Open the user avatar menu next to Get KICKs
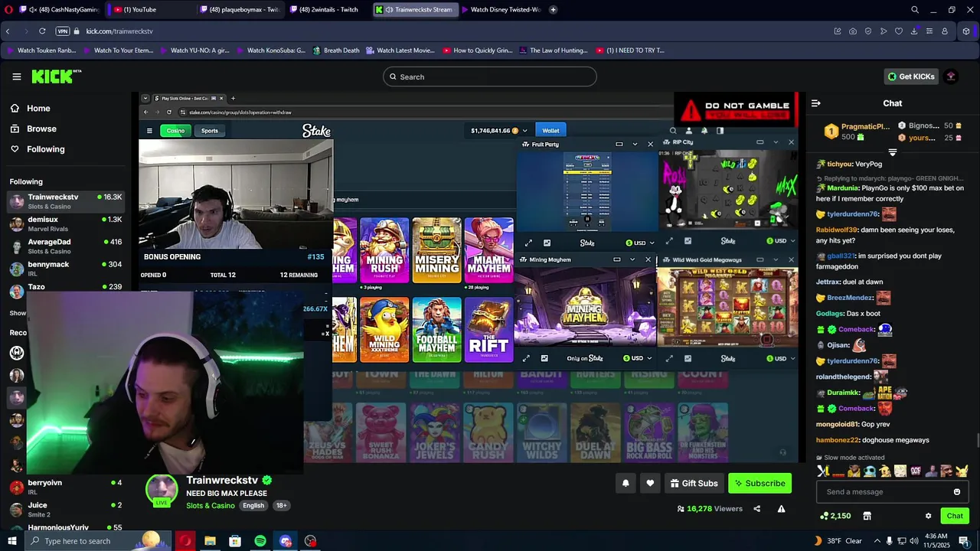Viewport: 980px width, 551px height. [951, 77]
